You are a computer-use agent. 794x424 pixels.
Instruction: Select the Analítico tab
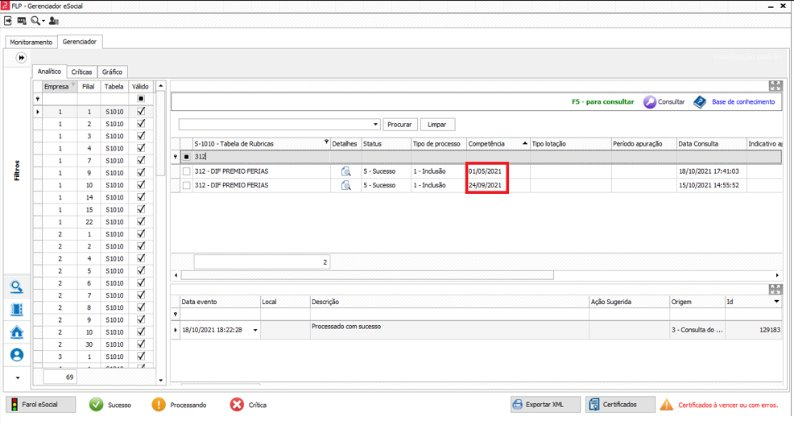[49, 71]
